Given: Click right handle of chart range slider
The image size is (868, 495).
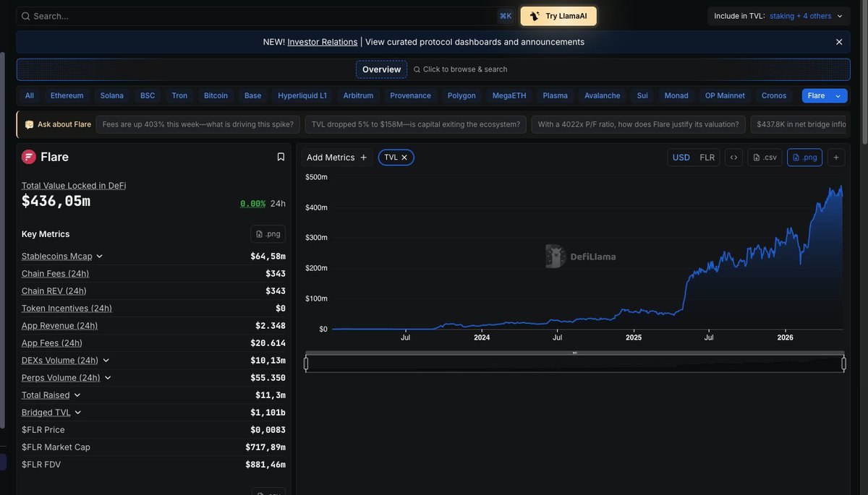Looking at the screenshot, I should 844,363.
